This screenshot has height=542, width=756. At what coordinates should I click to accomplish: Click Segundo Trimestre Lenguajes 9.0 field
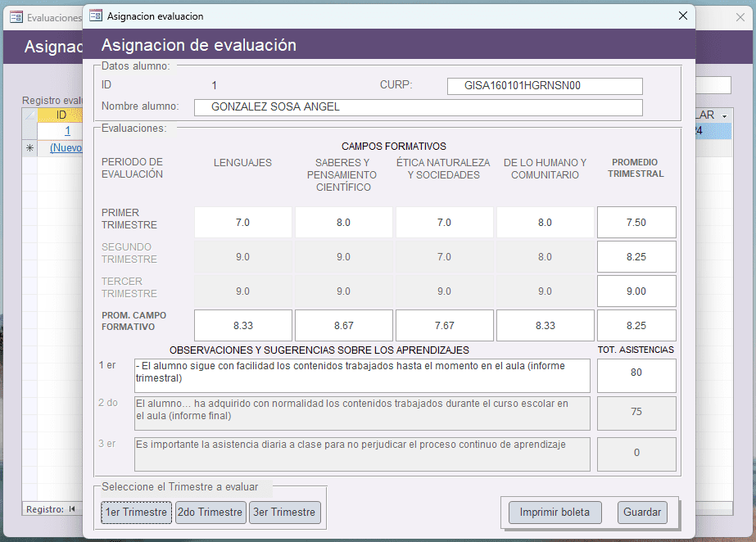243,257
